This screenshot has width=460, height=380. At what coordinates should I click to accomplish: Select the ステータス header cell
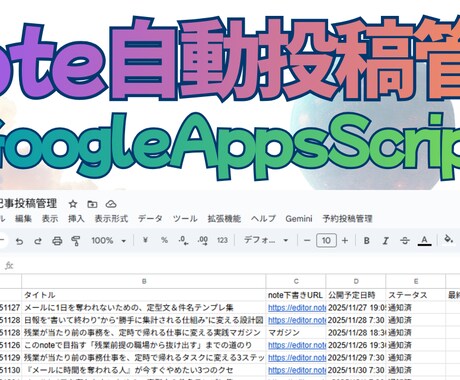tap(416, 295)
